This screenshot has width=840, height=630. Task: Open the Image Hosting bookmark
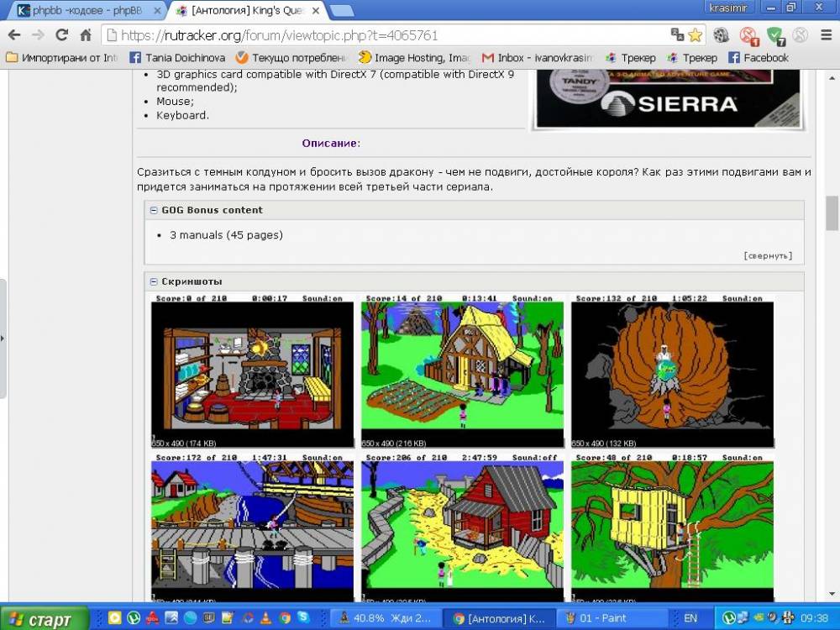click(415, 57)
